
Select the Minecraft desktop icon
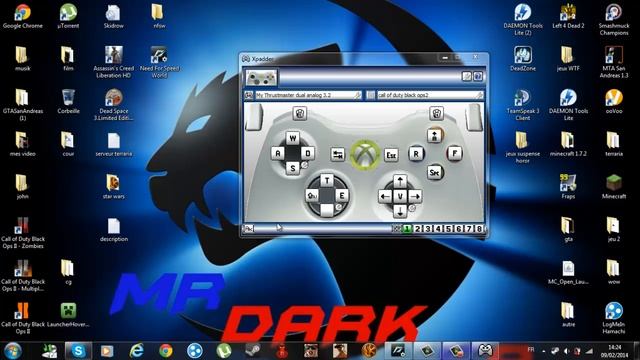coord(613,187)
